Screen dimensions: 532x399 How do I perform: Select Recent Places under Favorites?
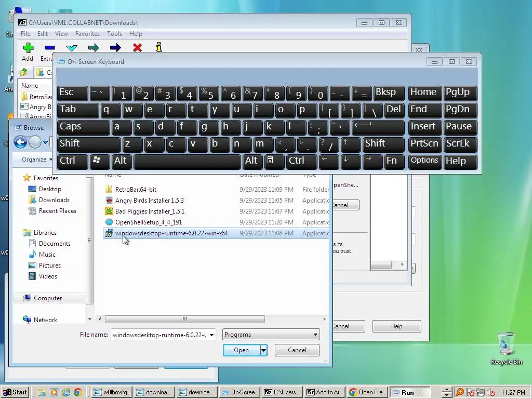click(x=57, y=211)
